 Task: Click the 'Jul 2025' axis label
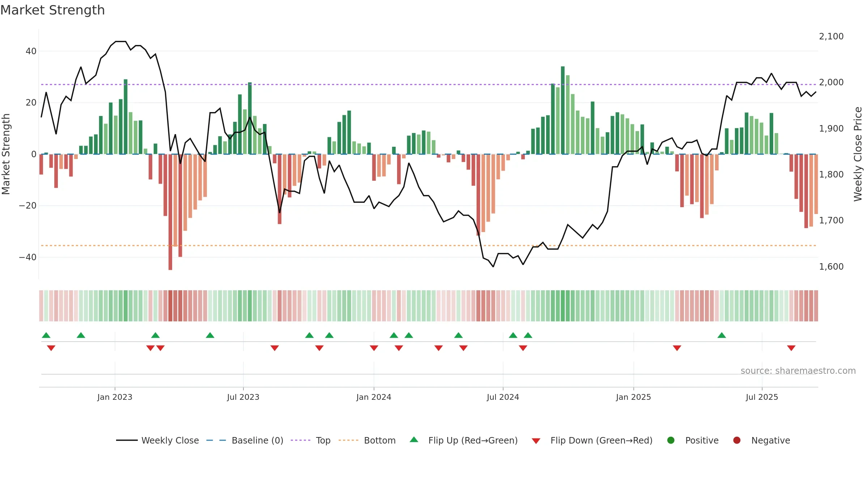pyautogui.click(x=762, y=397)
